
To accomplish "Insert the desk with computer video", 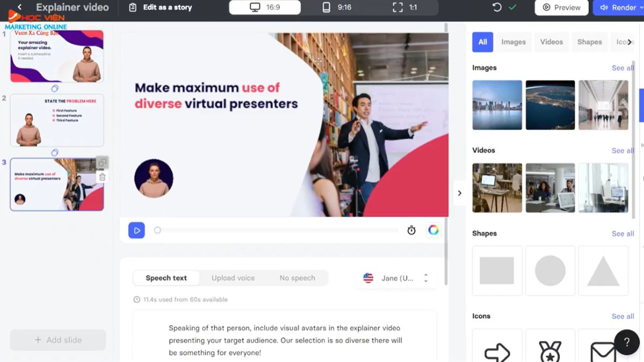I will 497,188.
